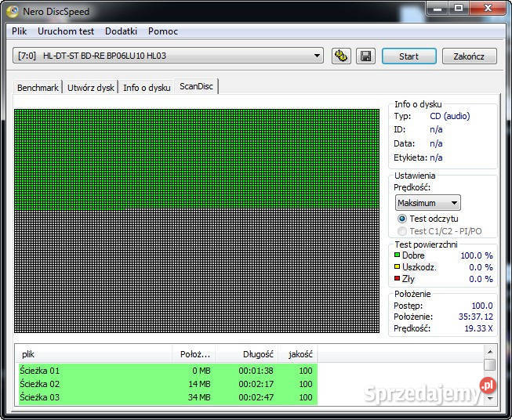Select the Test odczytu radio button
512x420 pixels.
pyautogui.click(x=402, y=219)
